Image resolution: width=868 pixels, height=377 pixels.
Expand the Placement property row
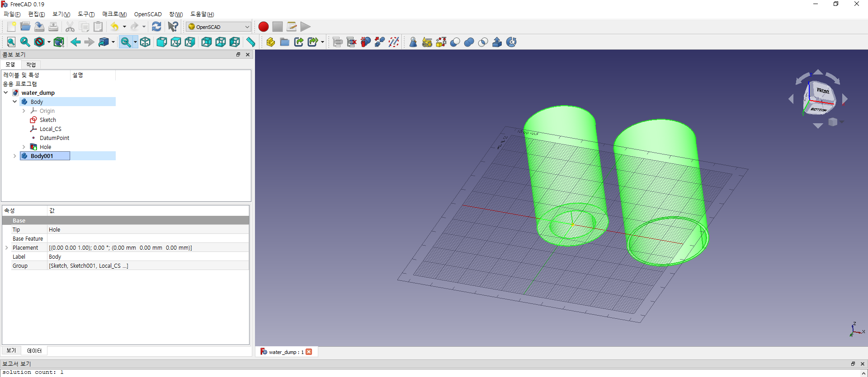pos(7,247)
